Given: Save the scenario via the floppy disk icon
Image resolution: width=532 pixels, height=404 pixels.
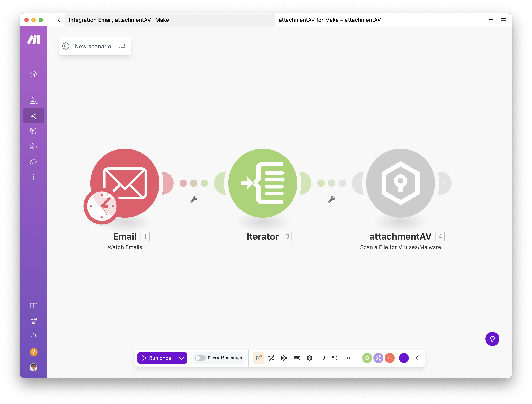Looking at the screenshot, I should pyautogui.click(x=259, y=358).
